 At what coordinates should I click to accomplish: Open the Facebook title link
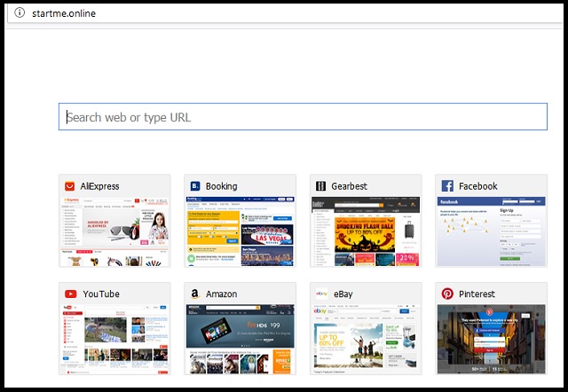pyautogui.click(x=478, y=186)
